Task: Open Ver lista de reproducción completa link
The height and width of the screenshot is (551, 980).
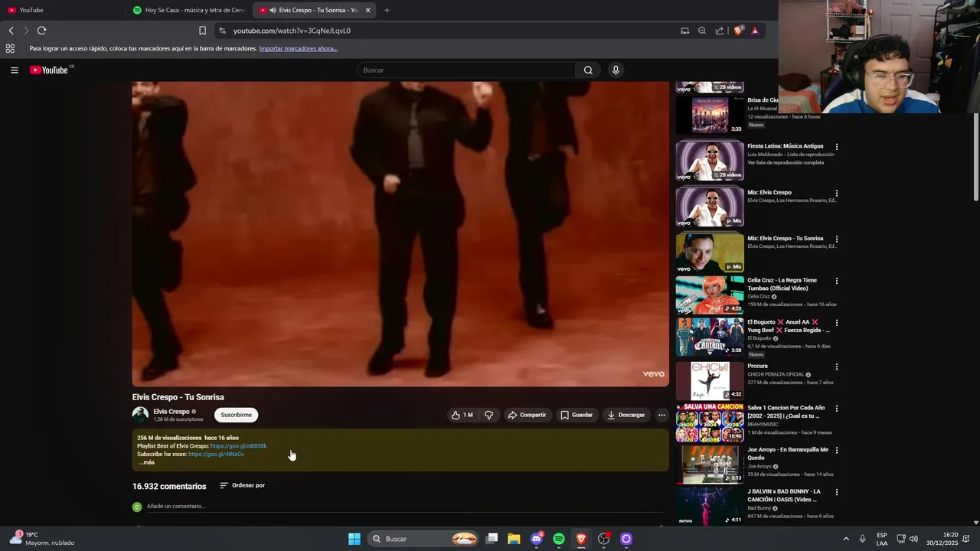Action: [786, 162]
